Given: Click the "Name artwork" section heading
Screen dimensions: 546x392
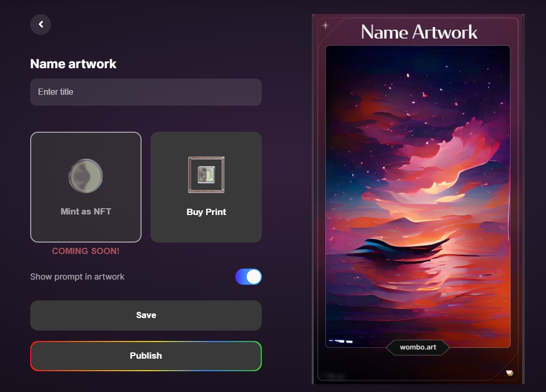Looking at the screenshot, I should click(73, 64).
